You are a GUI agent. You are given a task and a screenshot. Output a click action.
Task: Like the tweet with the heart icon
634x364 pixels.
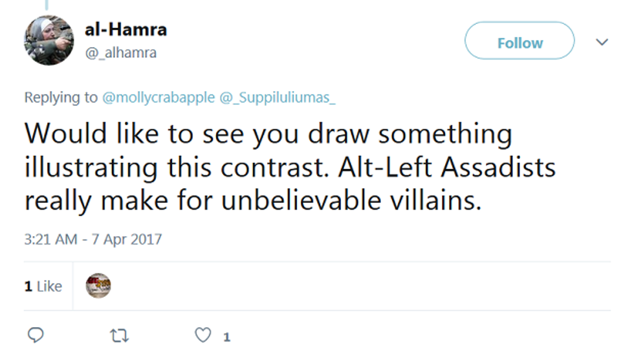point(203,336)
